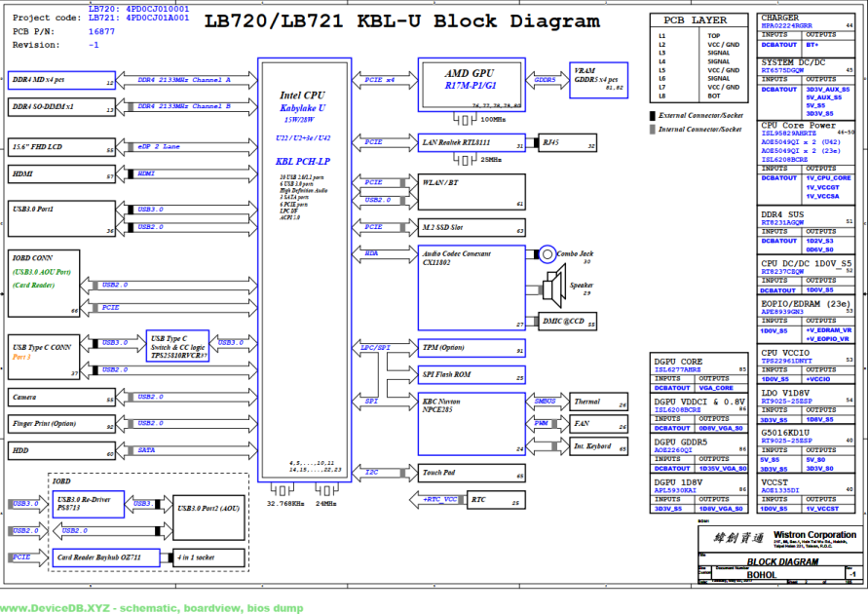The width and height of the screenshot is (868, 614).
Task: Select the Touch Pad block
Action: click(x=472, y=473)
